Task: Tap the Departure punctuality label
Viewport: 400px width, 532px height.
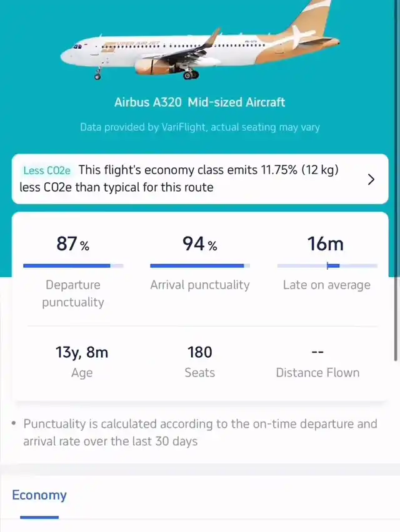Action: (x=73, y=293)
